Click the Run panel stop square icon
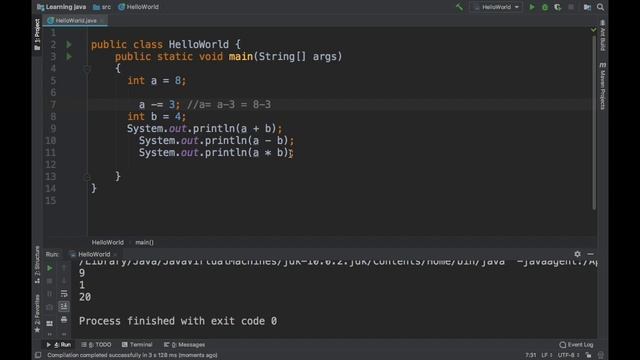 [x=50, y=281]
